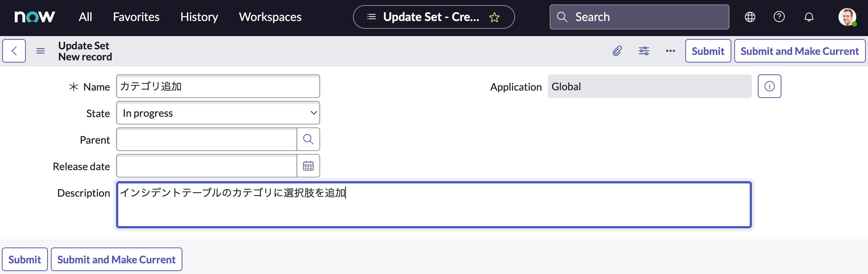This screenshot has height=274, width=868.
Task: Open the notifications bell
Action: coord(809,17)
